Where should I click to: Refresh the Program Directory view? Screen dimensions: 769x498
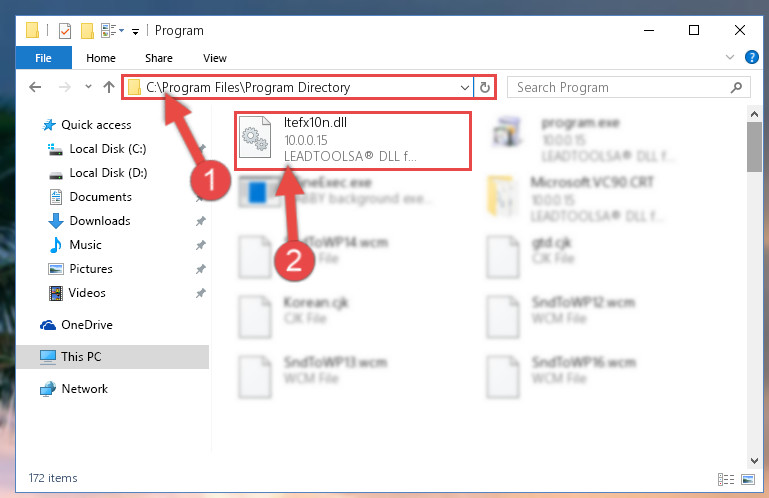click(485, 87)
